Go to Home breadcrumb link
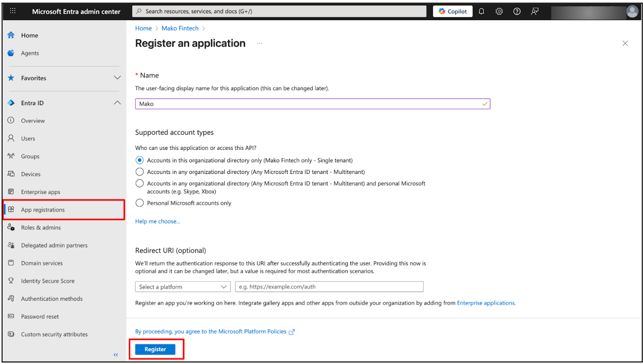The width and height of the screenshot is (643, 364). click(x=143, y=28)
